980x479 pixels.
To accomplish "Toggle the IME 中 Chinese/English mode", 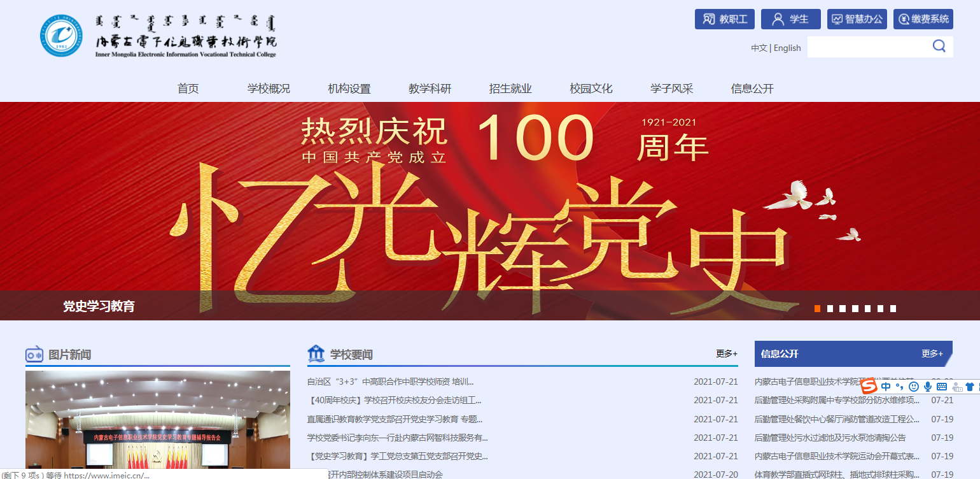I will [886, 387].
